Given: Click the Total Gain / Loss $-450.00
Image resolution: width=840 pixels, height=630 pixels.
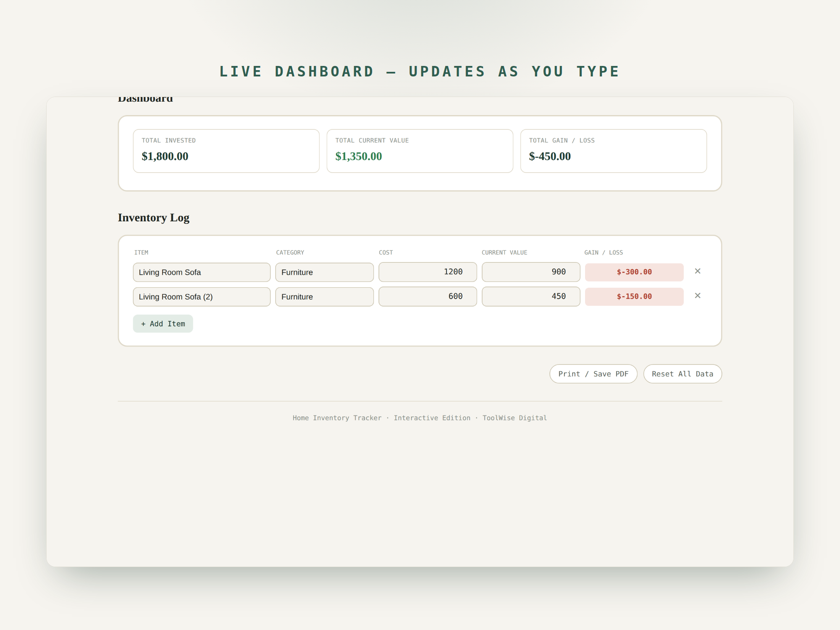Looking at the screenshot, I should [x=550, y=156].
